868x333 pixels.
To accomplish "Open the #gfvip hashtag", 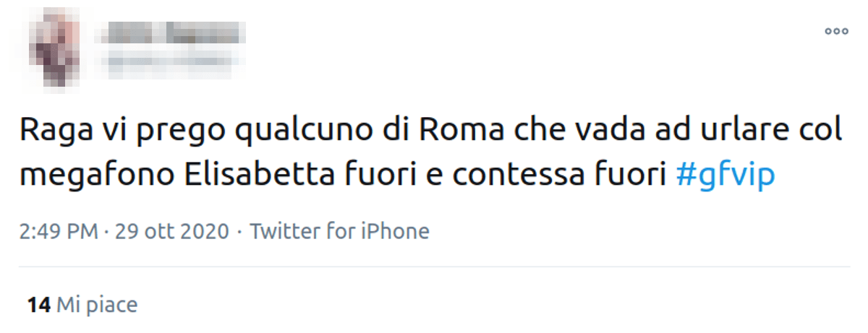I will 726,176.
